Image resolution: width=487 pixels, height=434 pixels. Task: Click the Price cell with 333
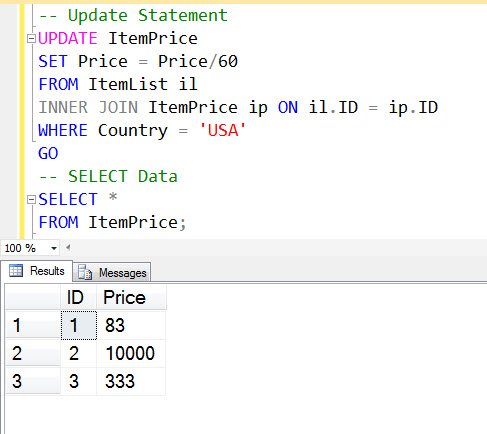coord(131,381)
